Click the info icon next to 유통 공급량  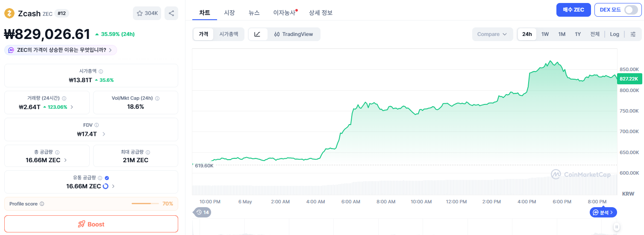pos(100,178)
